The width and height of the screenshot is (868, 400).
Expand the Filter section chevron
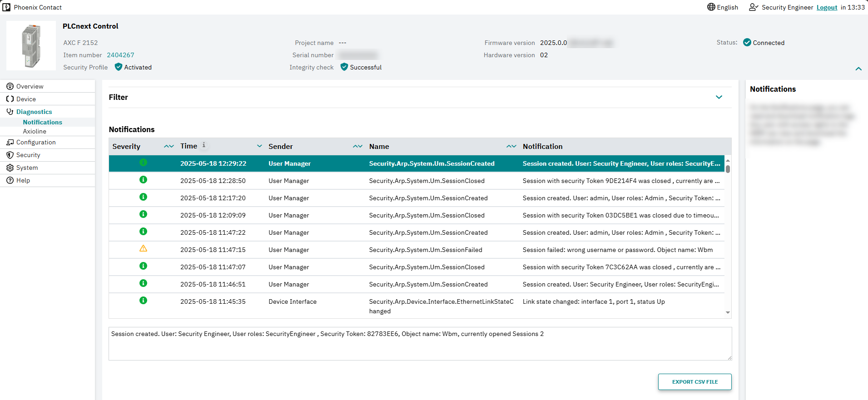[719, 97]
